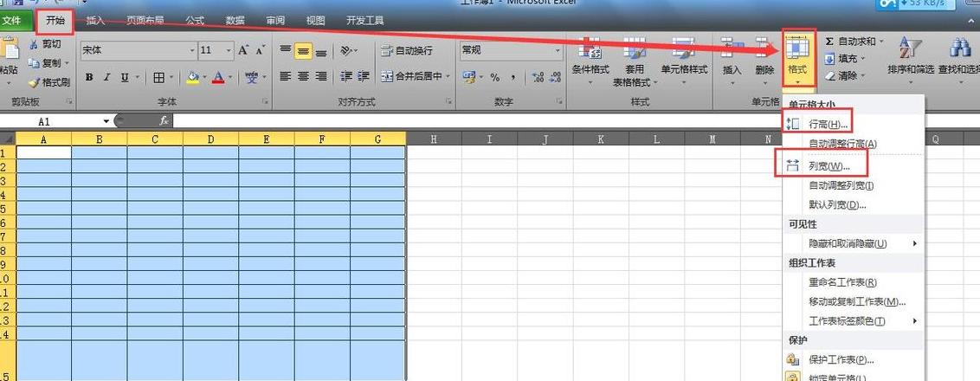Open the text orientation tool
Viewport: 980px width, 381px height.
pyautogui.click(x=347, y=50)
